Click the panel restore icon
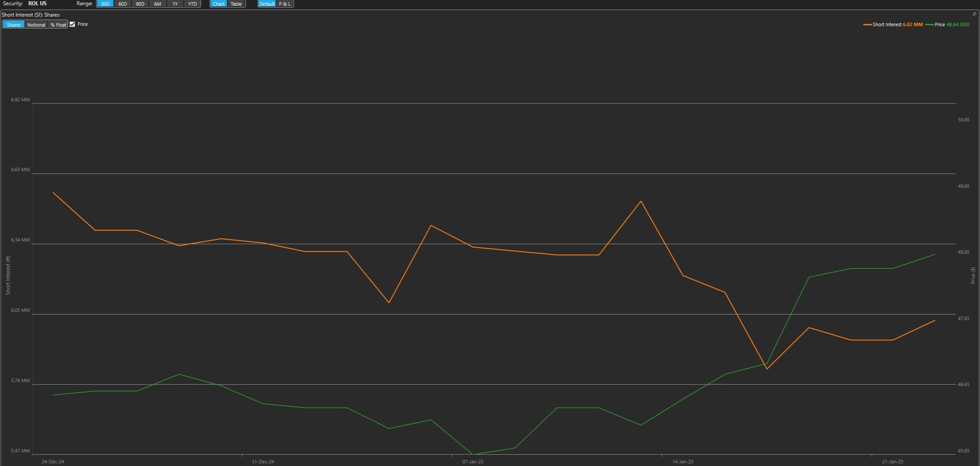Viewport: 980px width, 466px height. [x=974, y=14]
